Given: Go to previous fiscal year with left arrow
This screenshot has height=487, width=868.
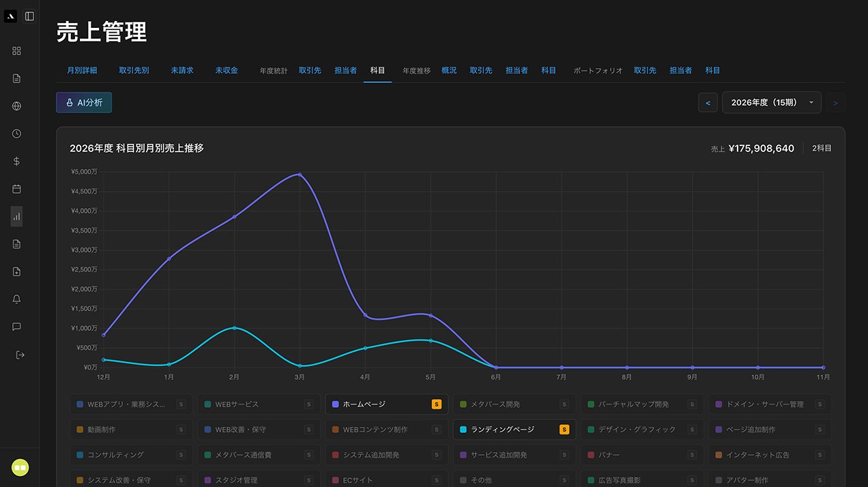Looking at the screenshot, I should [708, 103].
